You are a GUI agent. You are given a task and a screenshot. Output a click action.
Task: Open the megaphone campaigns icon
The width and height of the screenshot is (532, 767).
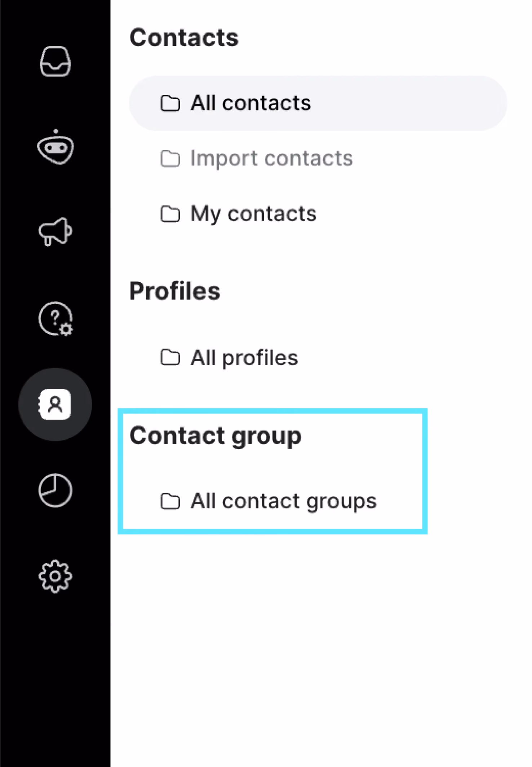tap(55, 231)
